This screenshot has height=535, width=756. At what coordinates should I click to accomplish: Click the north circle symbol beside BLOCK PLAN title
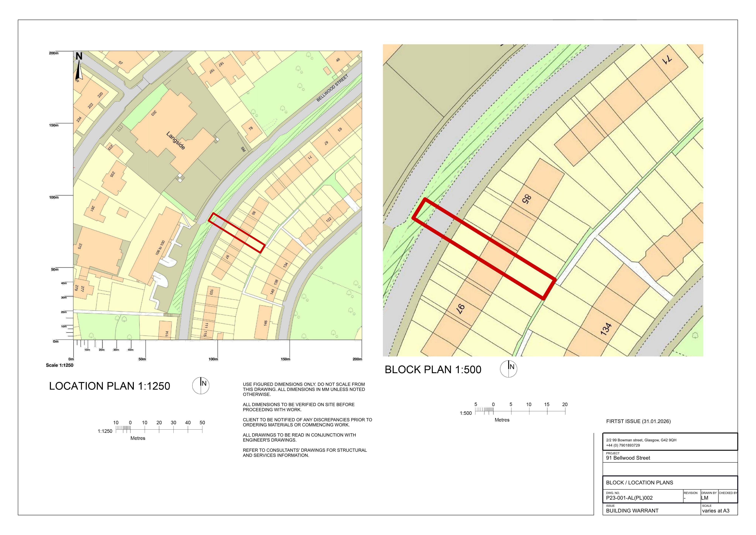point(509,369)
